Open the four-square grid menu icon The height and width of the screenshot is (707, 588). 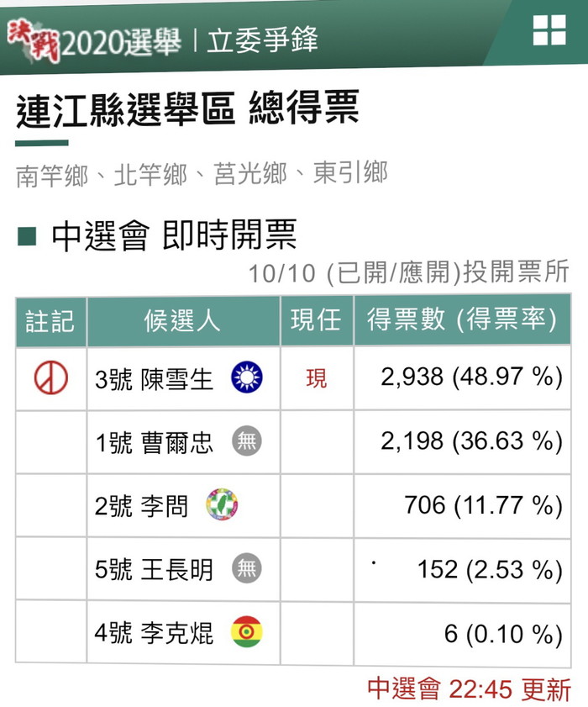(x=549, y=29)
